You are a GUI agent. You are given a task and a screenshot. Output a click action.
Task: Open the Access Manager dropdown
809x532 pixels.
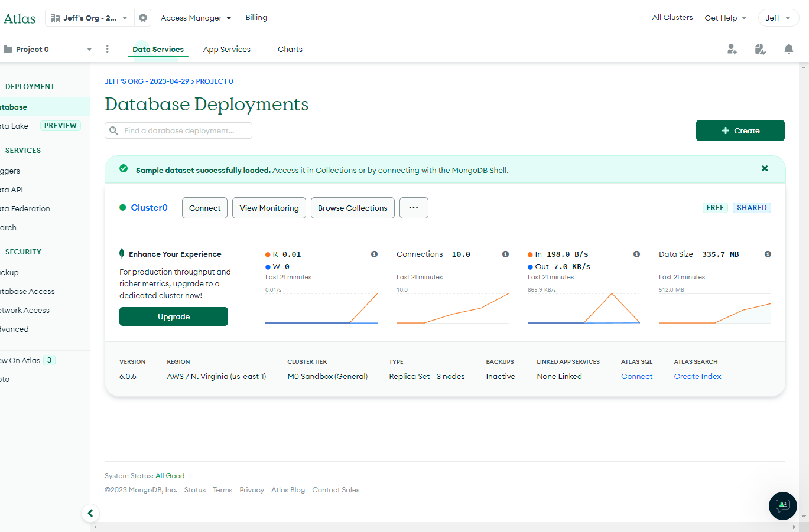click(196, 18)
